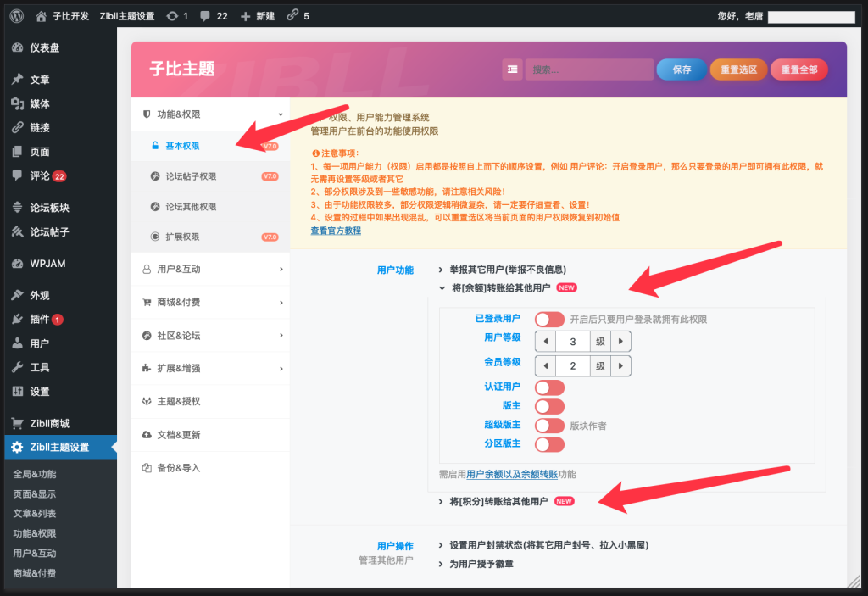Open the 文章&列表 submenu item
This screenshot has width=868, height=596.
tap(34, 514)
